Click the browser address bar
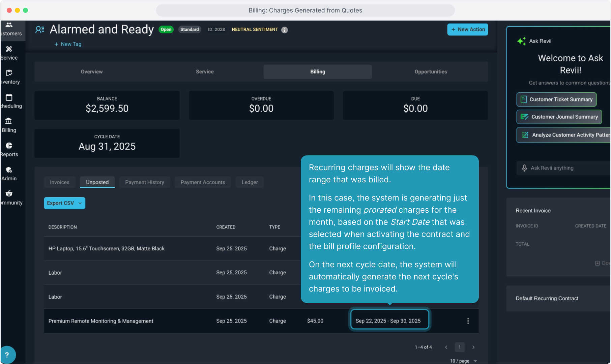 click(x=305, y=10)
